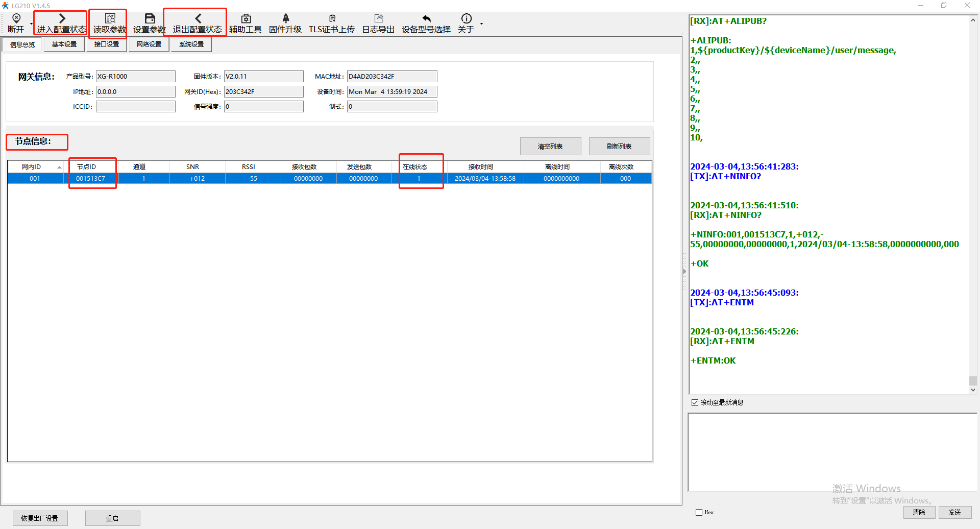Screen dimensions: 980x529
Task: Toggle 滚动至最新消息 checkbox
Action: click(695, 402)
